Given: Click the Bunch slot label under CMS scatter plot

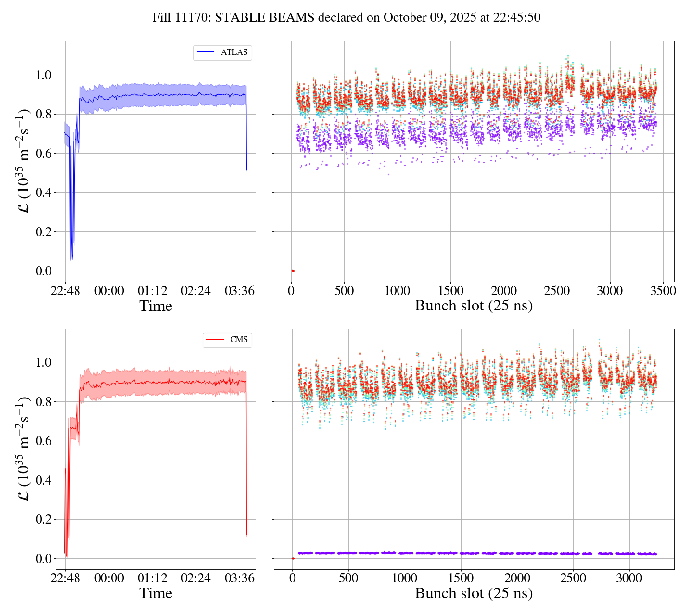Looking at the screenshot, I should (474, 593).
